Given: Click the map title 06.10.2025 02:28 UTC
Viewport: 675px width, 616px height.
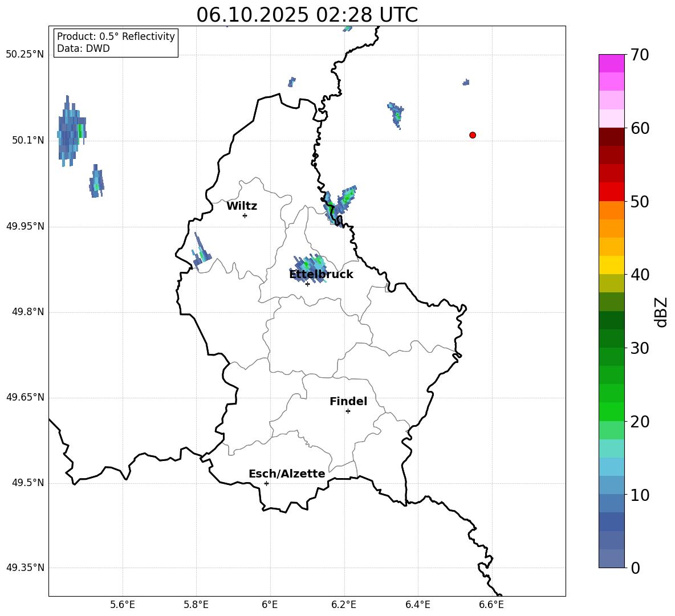Looking at the screenshot, I should (x=307, y=15).
